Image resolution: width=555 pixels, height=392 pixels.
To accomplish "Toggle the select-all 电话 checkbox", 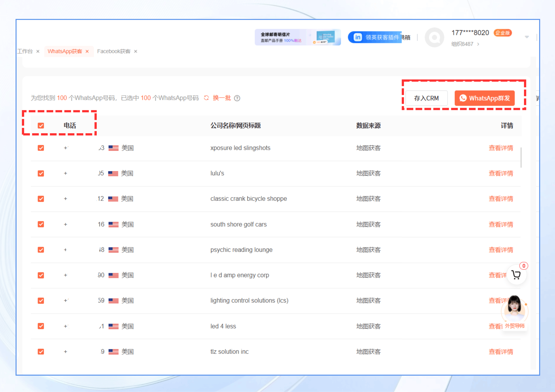I will click(41, 126).
